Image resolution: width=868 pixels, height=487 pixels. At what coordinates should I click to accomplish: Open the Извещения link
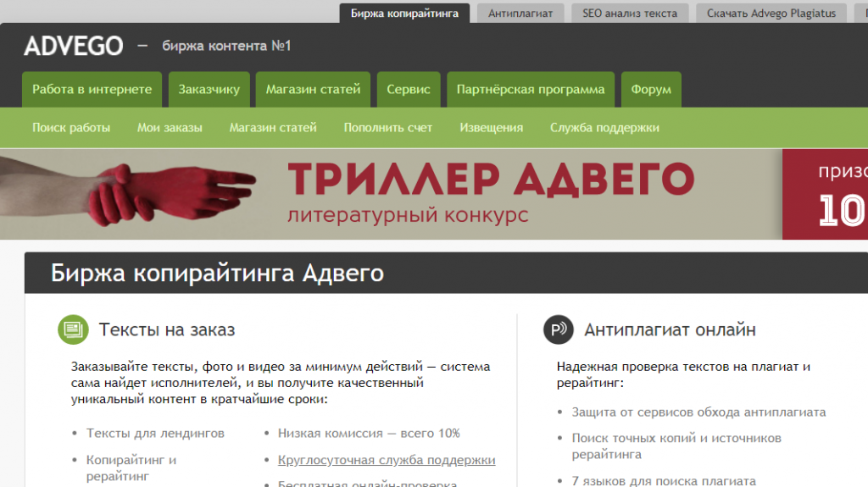(491, 128)
